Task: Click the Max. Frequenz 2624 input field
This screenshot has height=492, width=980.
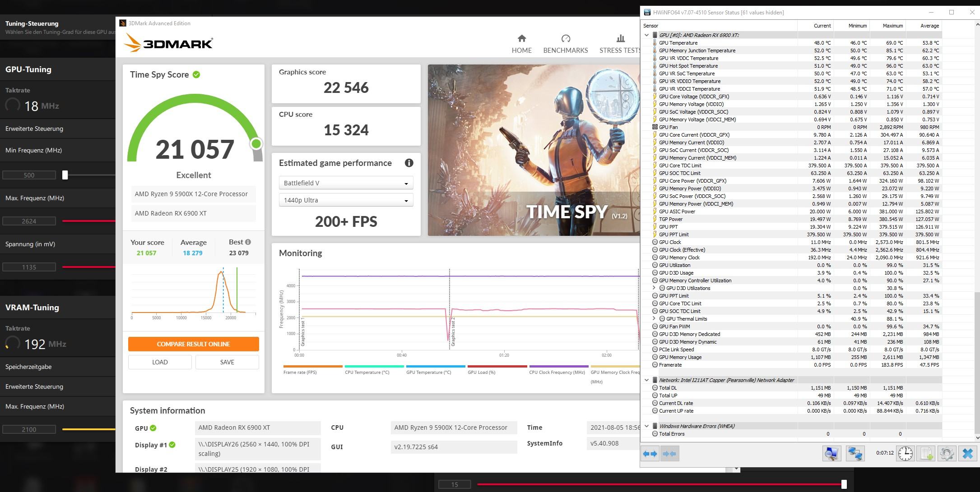Action: [x=29, y=221]
